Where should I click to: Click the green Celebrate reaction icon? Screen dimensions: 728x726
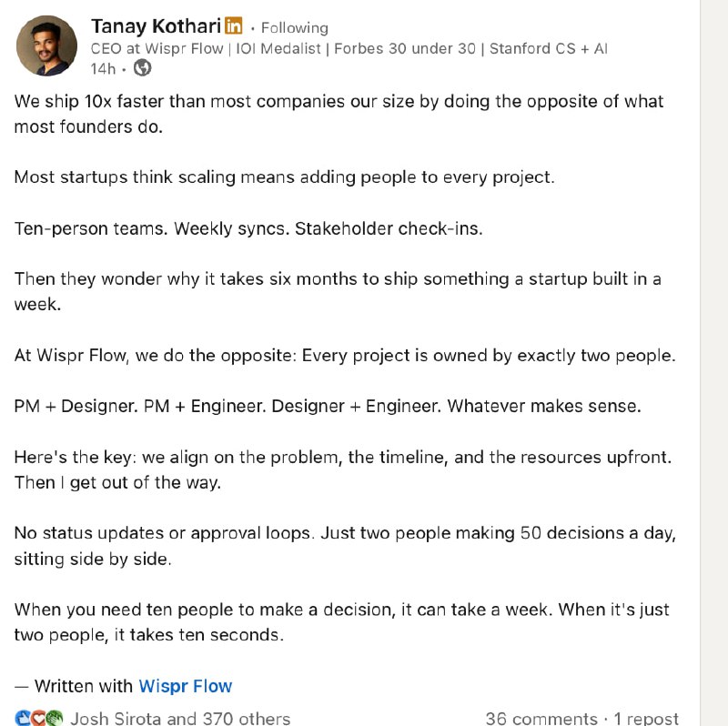point(54,718)
